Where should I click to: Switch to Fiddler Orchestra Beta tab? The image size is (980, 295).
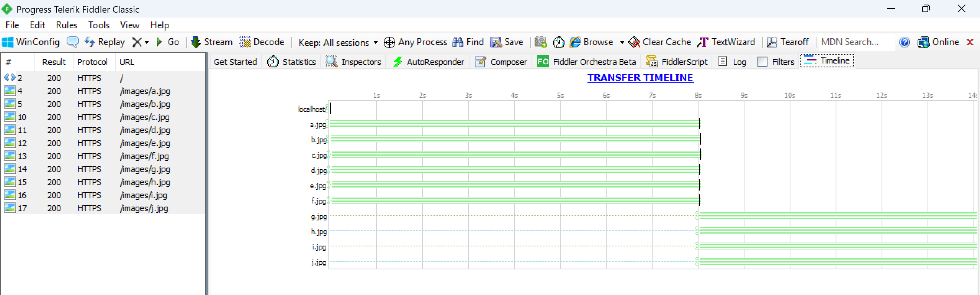pos(586,62)
